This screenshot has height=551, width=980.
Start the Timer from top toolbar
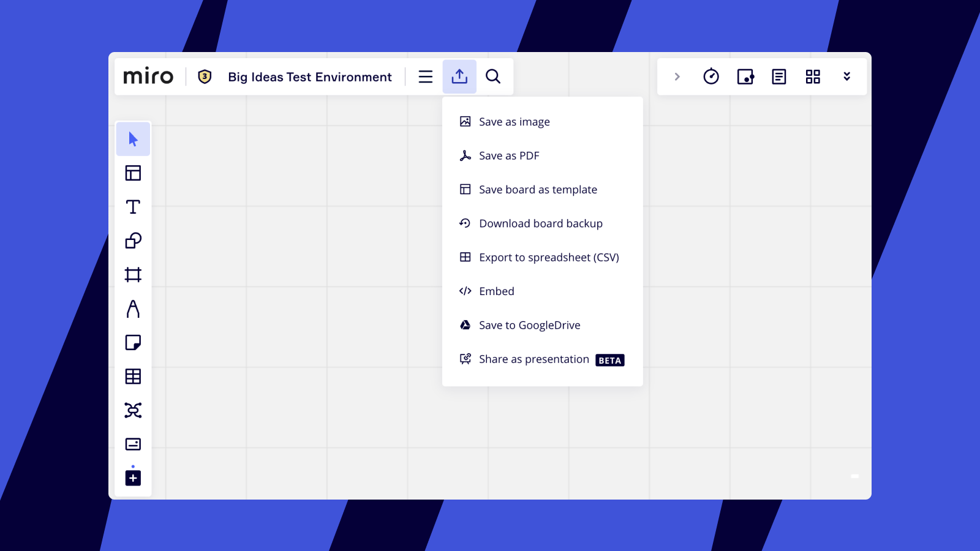tap(711, 77)
